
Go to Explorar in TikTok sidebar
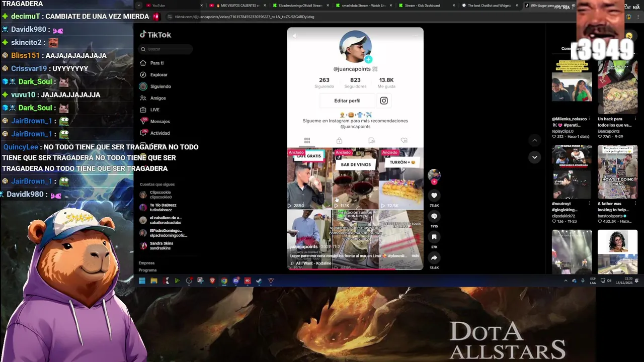[153, 75]
